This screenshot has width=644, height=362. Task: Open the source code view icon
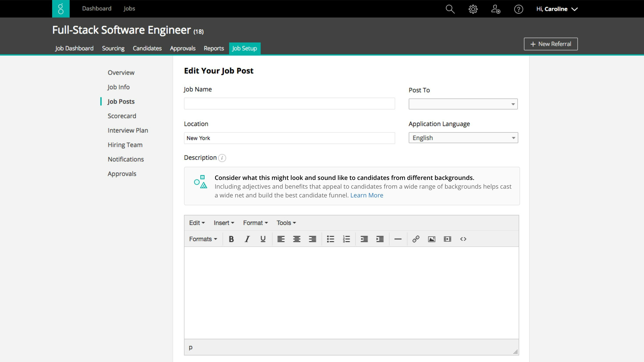(463, 239)
